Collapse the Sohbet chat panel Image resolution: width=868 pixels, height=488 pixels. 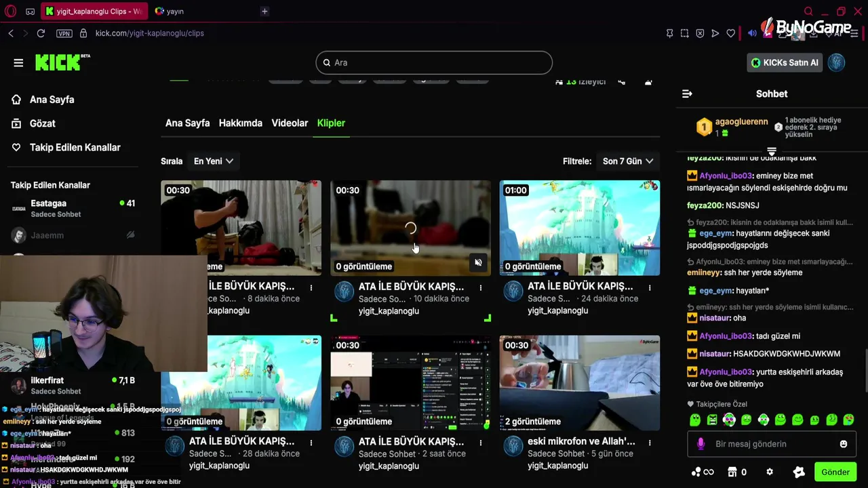pos(687,94)
